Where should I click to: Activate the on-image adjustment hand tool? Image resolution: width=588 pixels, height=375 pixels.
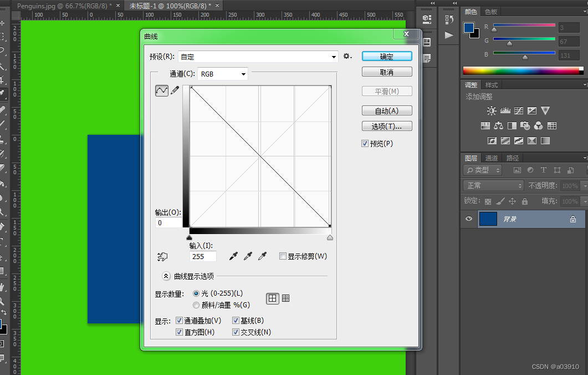162,257
